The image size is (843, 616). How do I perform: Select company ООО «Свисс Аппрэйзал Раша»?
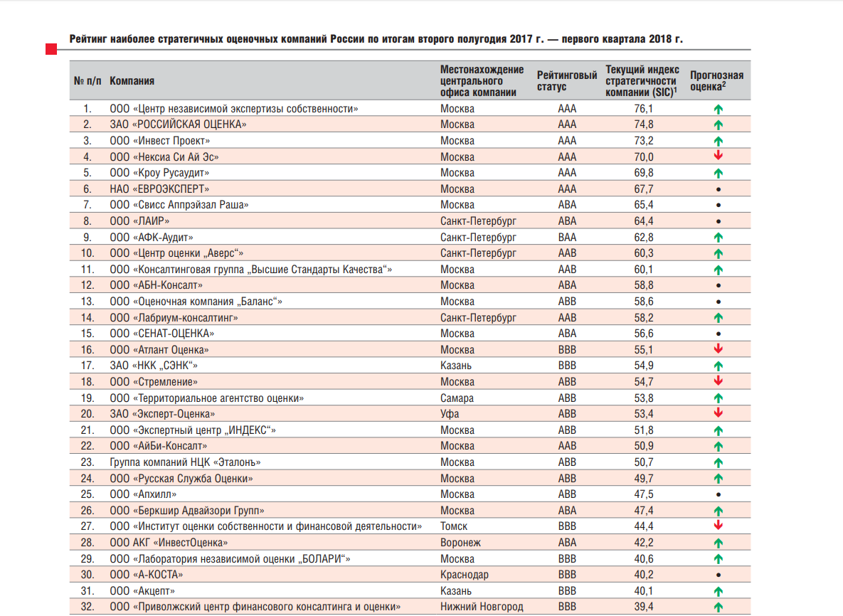point(179,205)
